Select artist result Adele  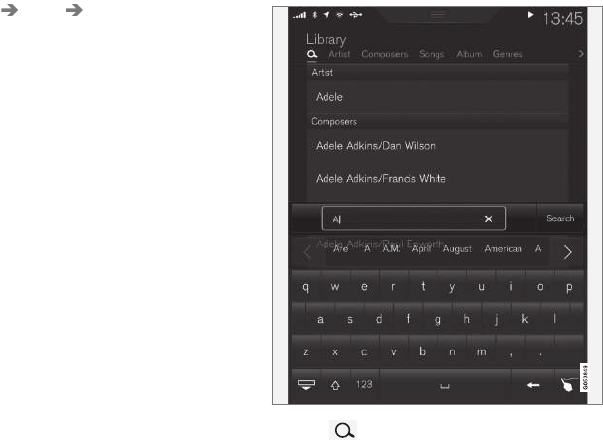(438, 97)
